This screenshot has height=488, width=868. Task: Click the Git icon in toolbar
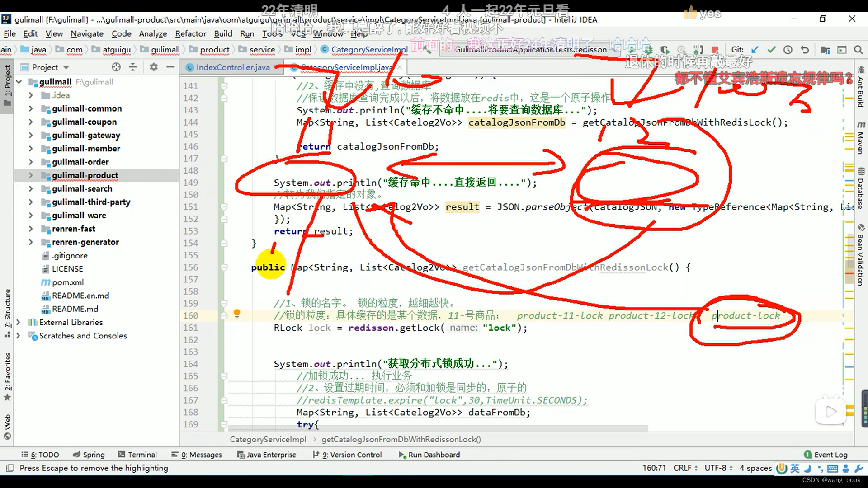coord(738,49)
